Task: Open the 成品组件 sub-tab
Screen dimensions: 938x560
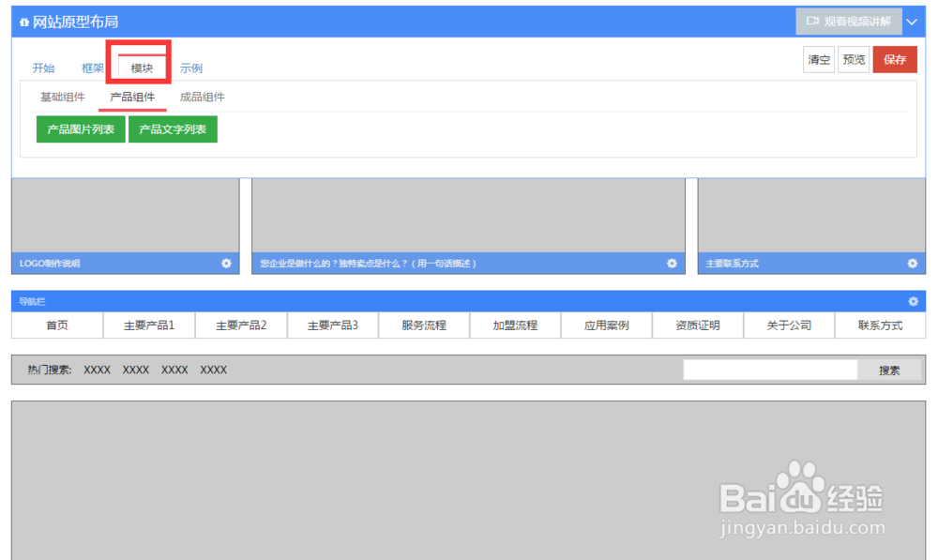Action: [203, 97]
